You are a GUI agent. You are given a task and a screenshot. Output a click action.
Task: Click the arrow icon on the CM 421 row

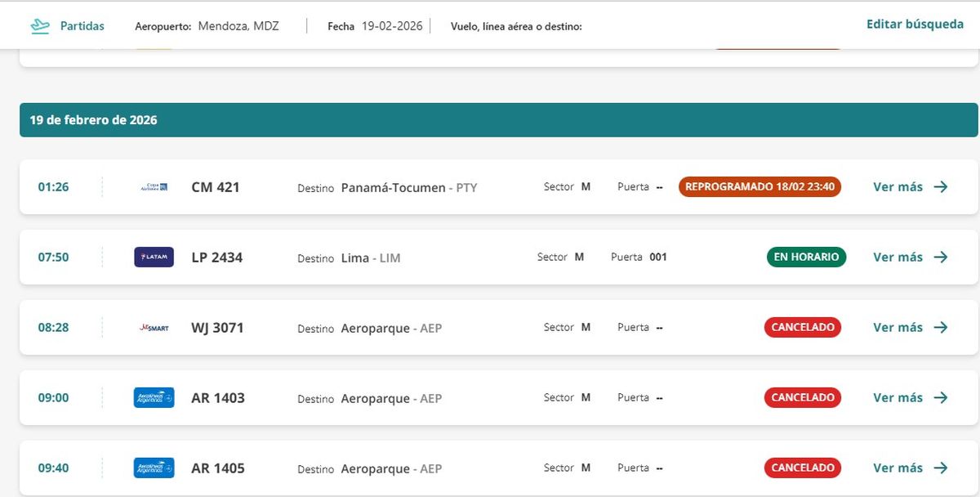(x=941, y=187)
